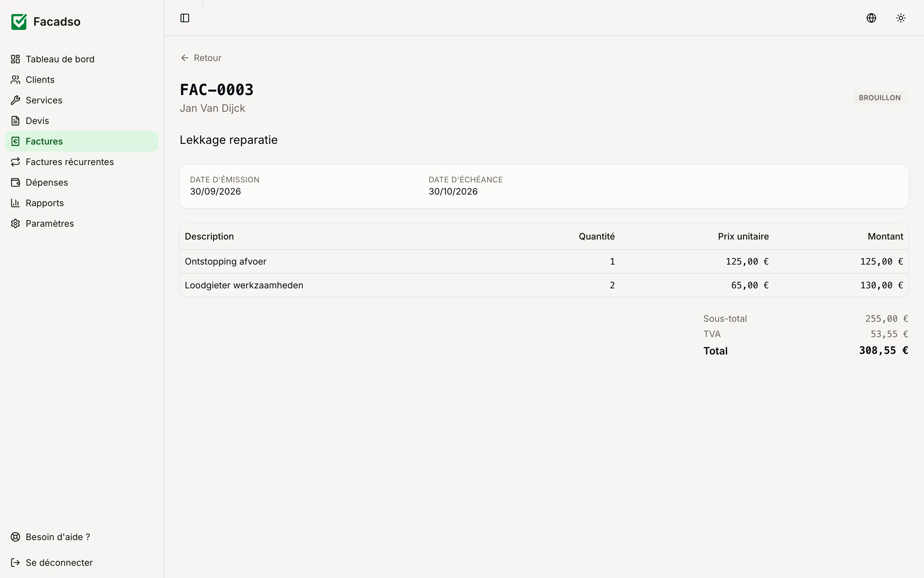The width and height of the screenshot is (924, 578).
Task: Open Devis sidebar entry
Action: 82,121
